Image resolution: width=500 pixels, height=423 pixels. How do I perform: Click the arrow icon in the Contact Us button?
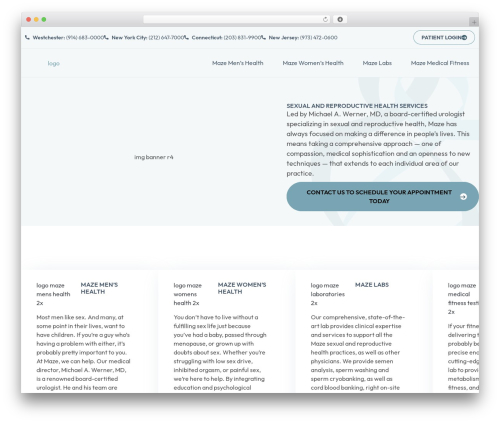click(x=463, y=197)
